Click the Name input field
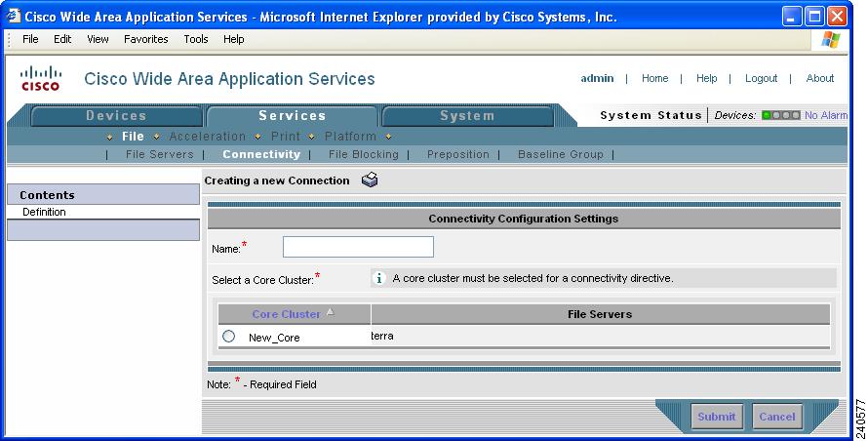This screenshot has height=441, width=868. point(358,247)
